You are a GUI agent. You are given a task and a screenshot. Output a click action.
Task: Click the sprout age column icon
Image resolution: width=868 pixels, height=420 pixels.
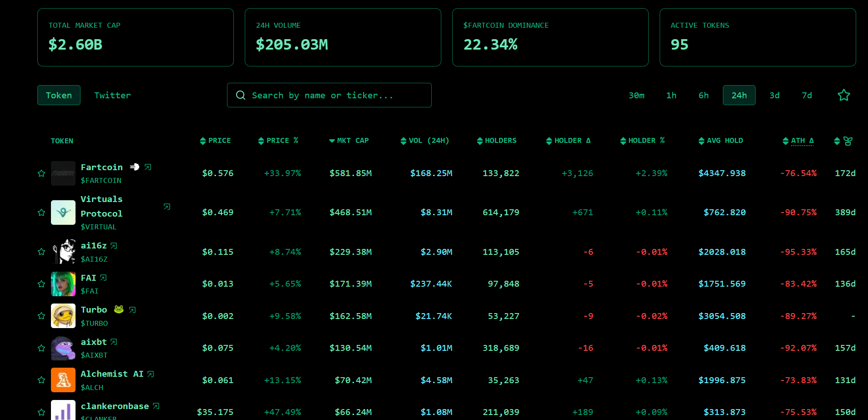(x=848, y=141)
